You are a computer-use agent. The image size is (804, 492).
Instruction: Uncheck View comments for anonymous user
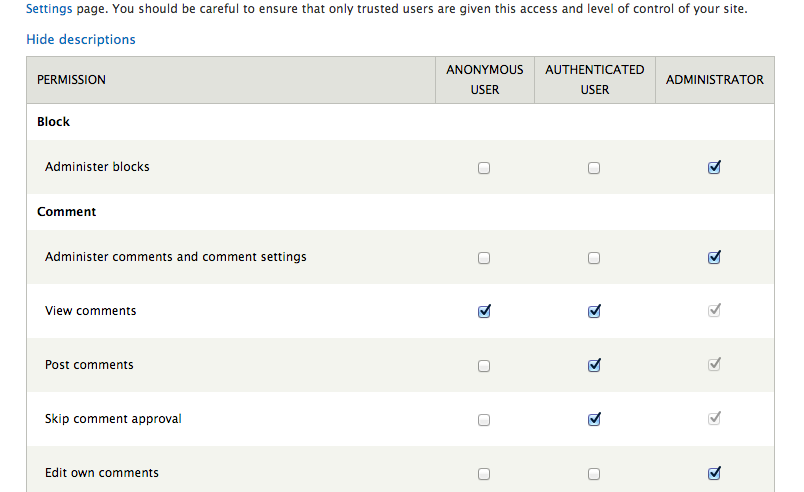point(484,312)
